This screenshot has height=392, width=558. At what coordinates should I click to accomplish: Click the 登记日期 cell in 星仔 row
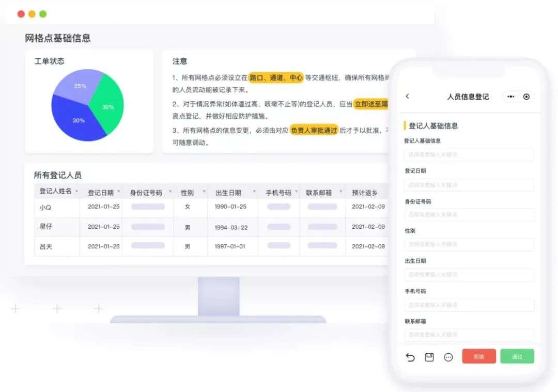[x=103, y=227]
